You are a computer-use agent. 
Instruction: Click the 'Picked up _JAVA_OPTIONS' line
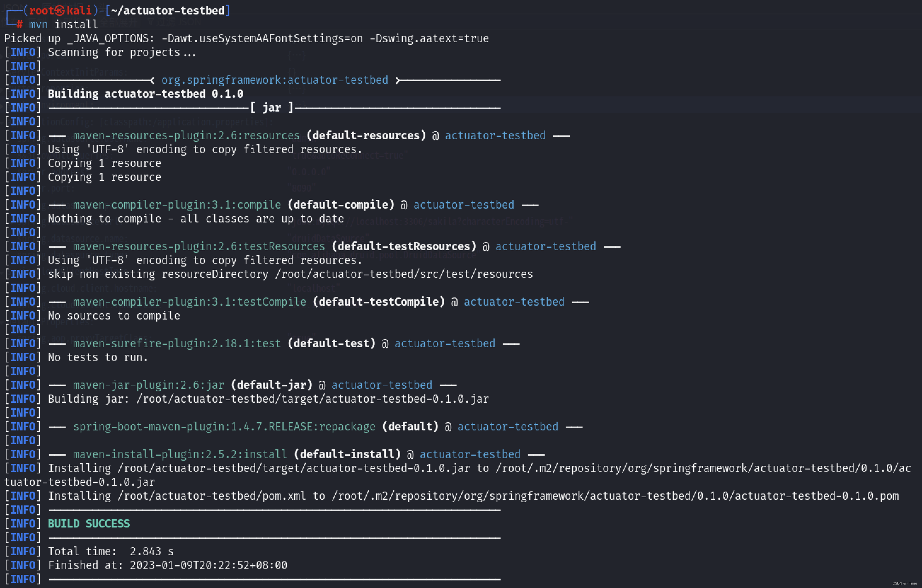tap(247, 38)
